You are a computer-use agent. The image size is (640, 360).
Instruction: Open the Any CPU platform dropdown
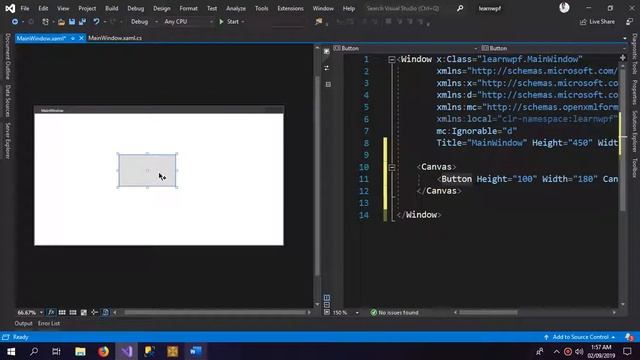tap(189, 22)
